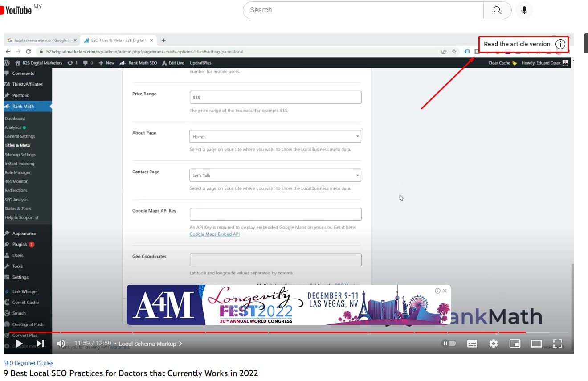
Task: Toggle subtitles/closed captions
Action: pyautogui.click(x=472, y=344)
